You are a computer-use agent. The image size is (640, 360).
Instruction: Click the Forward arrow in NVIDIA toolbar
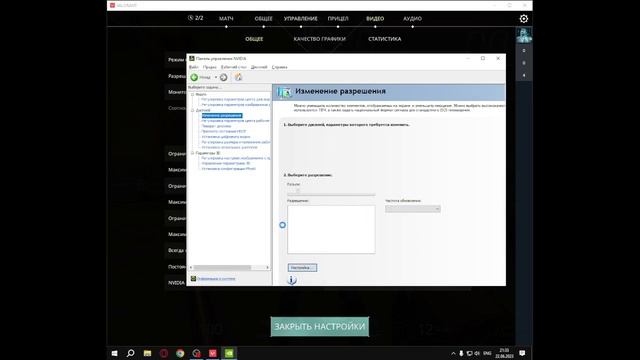click(x=223, y=77)
